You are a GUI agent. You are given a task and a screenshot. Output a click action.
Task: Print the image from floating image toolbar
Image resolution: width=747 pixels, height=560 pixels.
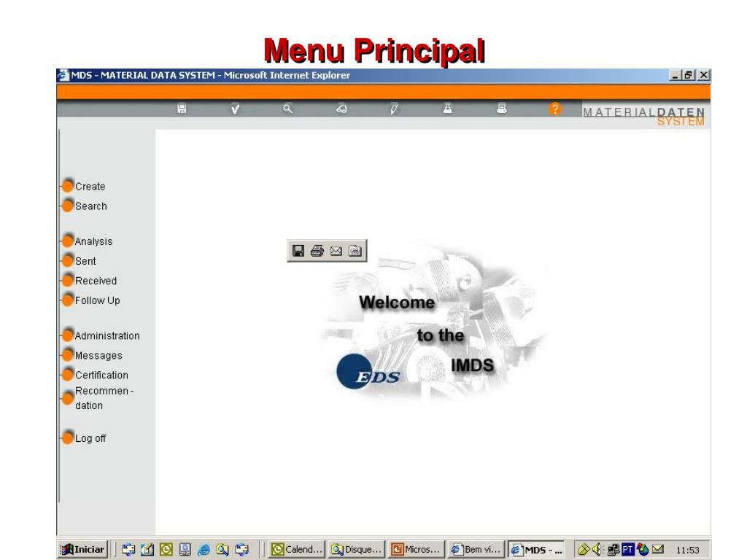point(317,251)
